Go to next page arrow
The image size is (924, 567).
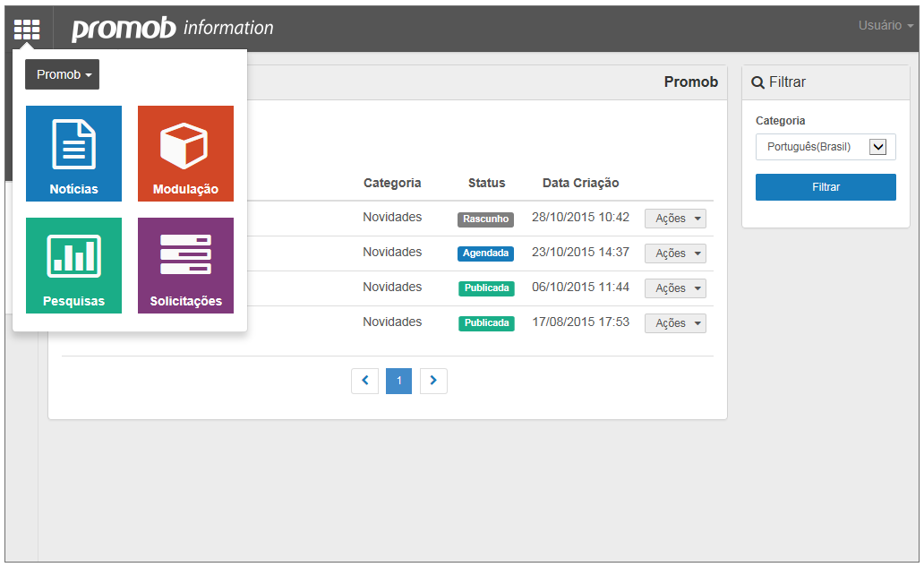[x=433, y=381]
